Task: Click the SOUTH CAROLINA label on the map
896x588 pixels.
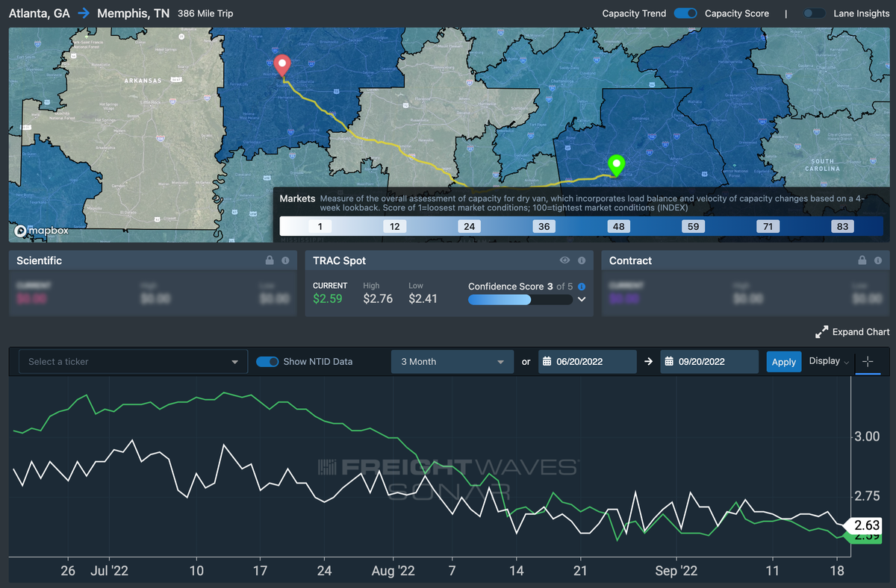Action: tap(823, 165)
